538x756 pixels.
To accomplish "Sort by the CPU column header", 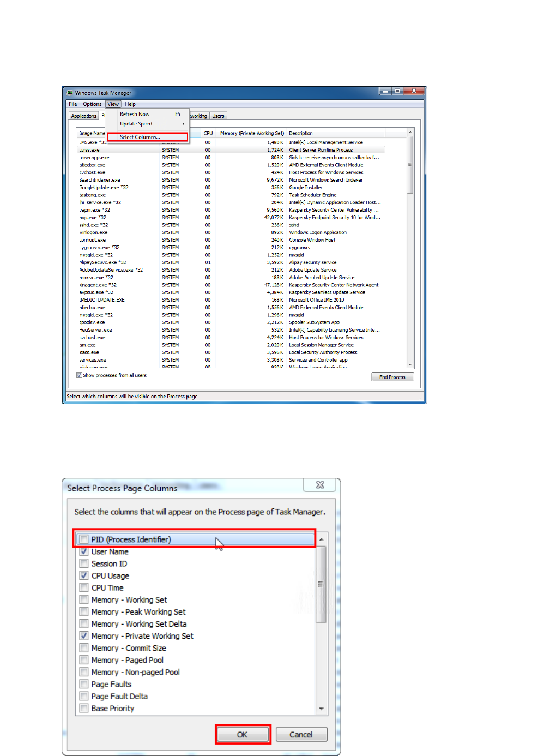I will click(x=209, y=133).
